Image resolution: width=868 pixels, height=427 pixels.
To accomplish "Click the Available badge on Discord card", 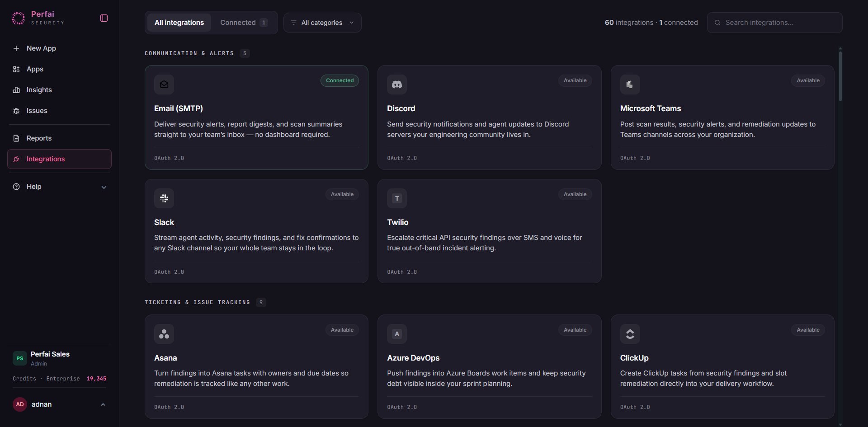I will [x=575, y=80].
